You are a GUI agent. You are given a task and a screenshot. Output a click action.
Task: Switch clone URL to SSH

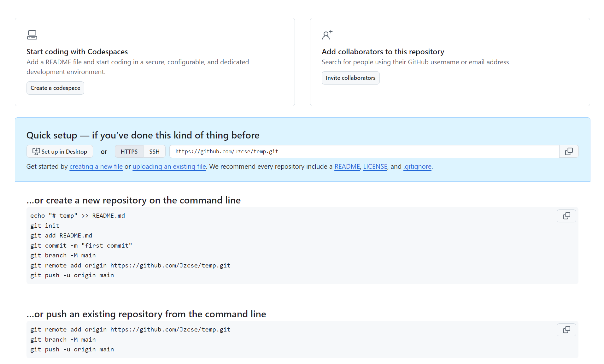pos(154,151)
